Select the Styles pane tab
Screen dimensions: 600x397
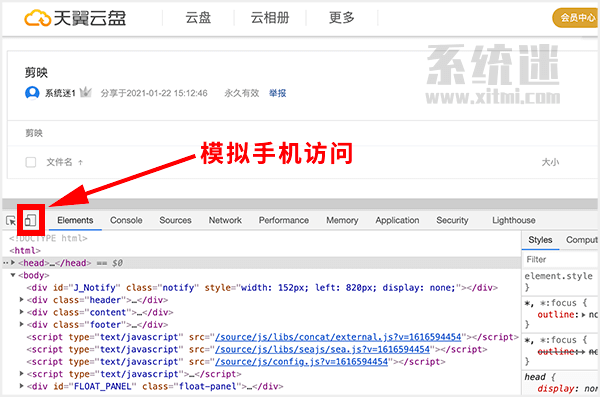coord(540,240)
